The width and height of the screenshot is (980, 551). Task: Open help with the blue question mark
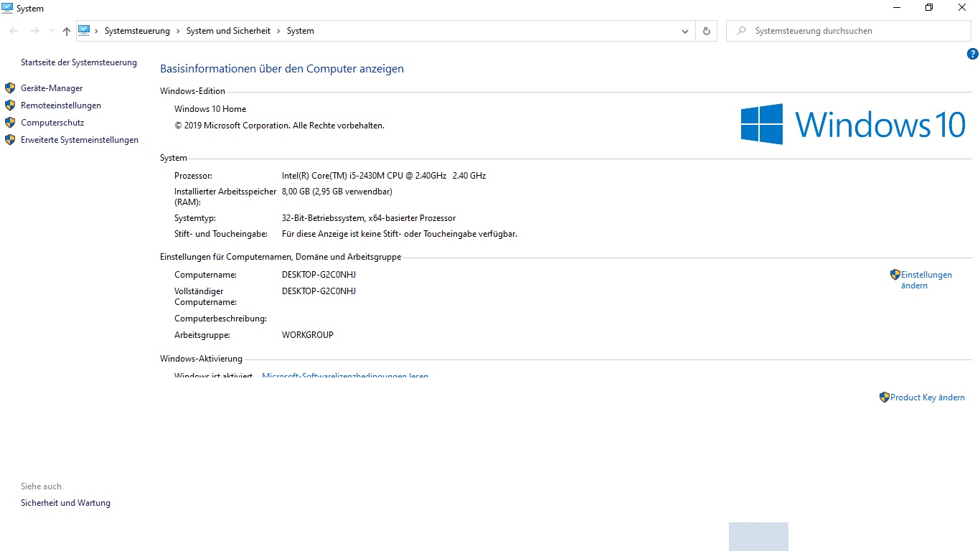[x=972, y=54]
